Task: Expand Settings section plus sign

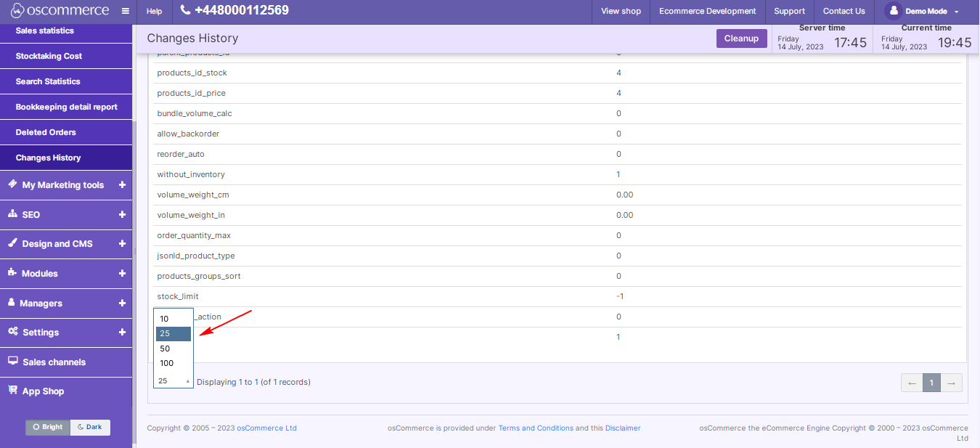Action: (x=122, y=333)
